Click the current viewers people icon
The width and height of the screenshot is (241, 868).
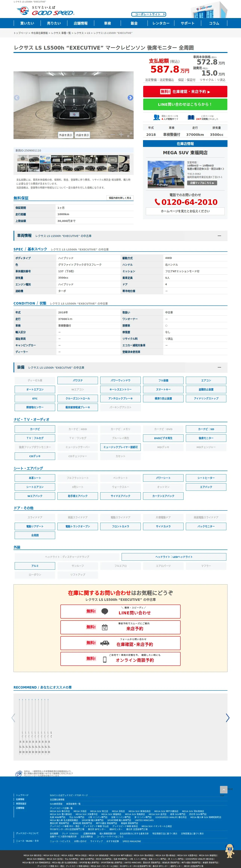[157, 117]
